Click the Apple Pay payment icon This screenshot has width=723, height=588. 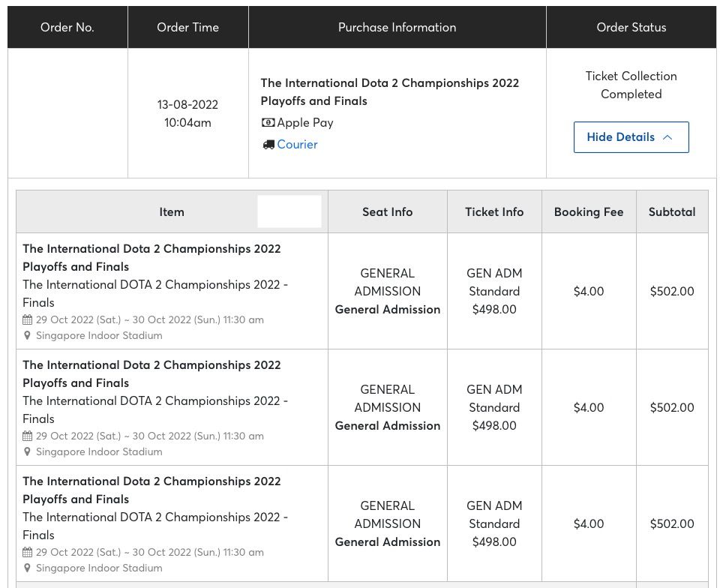pos(268,123)
